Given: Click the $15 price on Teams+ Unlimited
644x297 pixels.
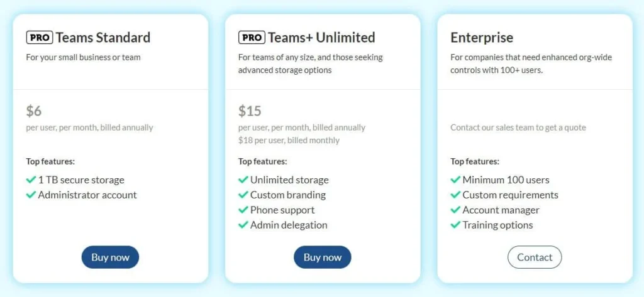Looking at the screenshot, I should [x=250, y=112].
